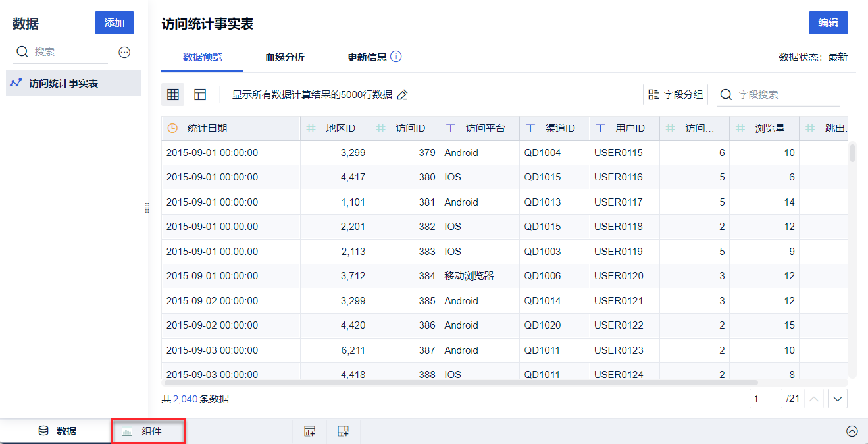Click cell QD1020
Viewport: 868px width, 444px height.
click(555, 325)
